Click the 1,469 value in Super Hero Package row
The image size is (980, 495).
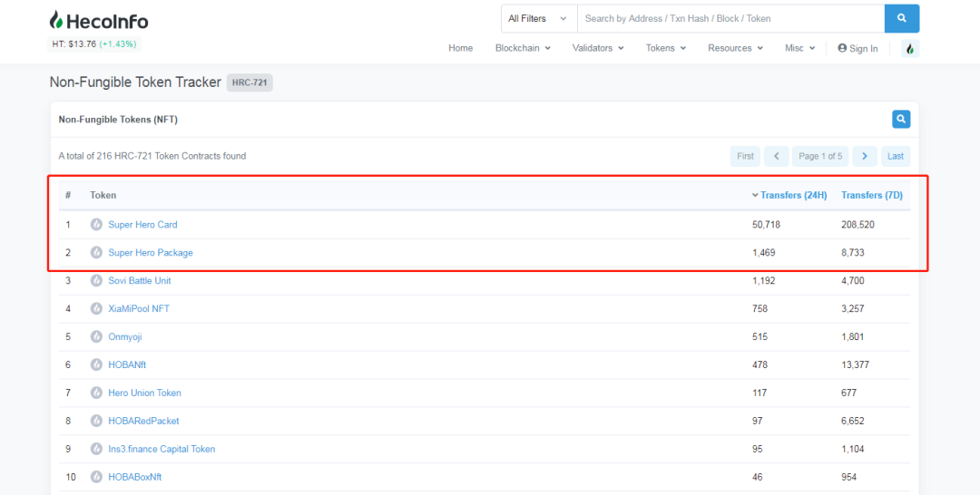tap(764, 253)
